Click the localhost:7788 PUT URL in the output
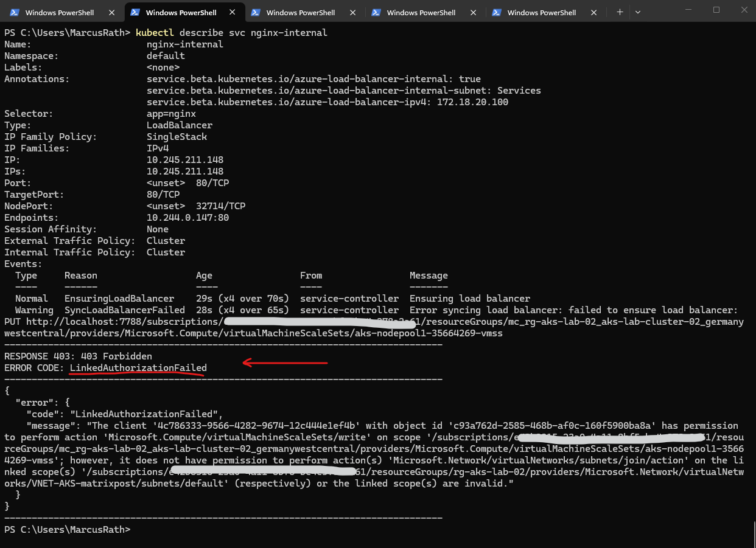 (122, 322)
